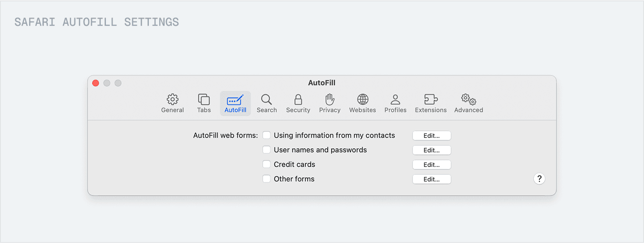This screenshot has height=243, width=644.
Task: Switch to the Tabs settings pane
Action: point(204,100)
